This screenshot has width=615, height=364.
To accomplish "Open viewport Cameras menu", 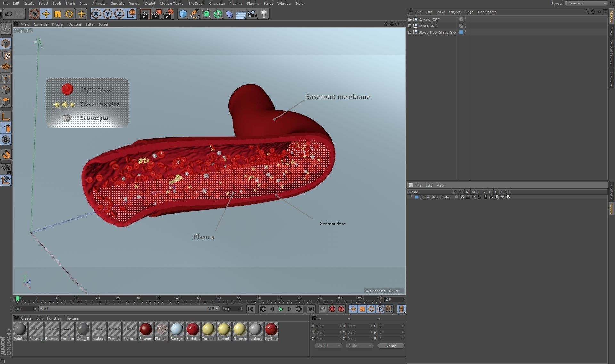I will (x=40, y=24).
